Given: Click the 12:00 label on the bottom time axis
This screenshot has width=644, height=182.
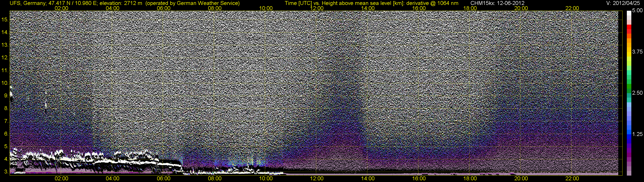Looking at the screenshot, I should click(317, 179).
